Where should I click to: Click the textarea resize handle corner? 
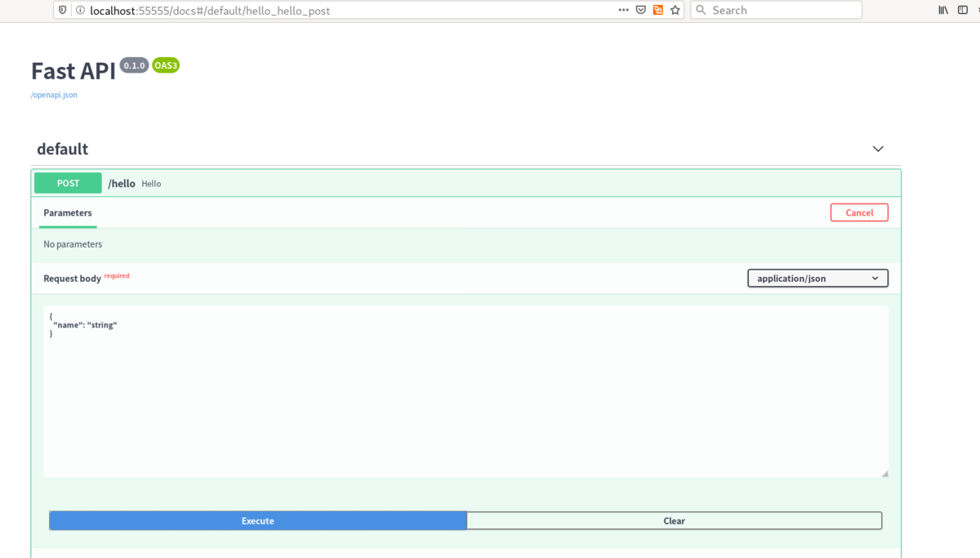[884, 473]
